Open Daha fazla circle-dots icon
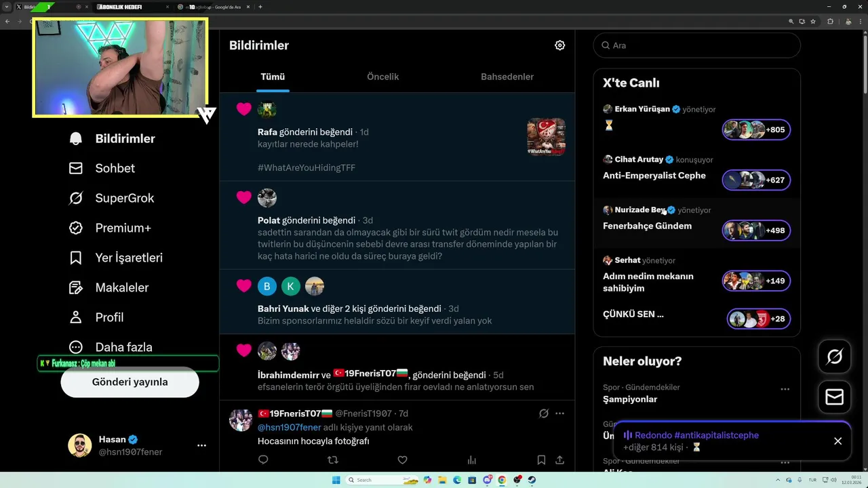Screen dimensions: 868x488 click(x=76, y=347)
